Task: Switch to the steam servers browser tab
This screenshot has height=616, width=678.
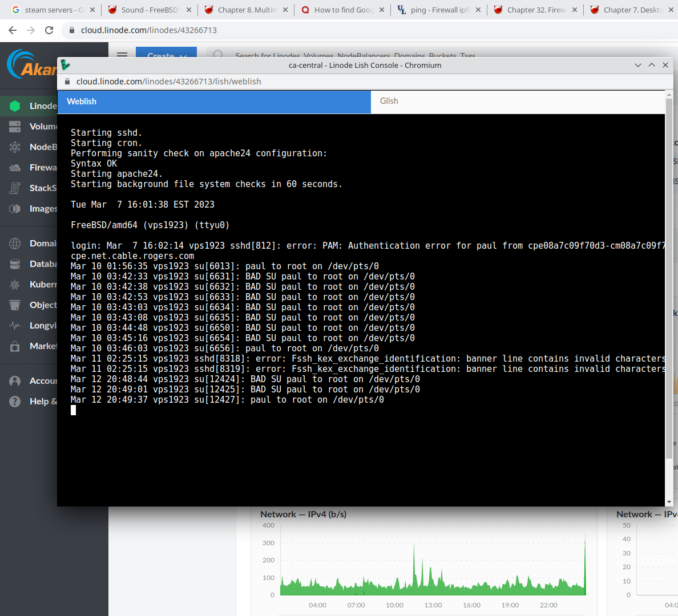Action: click(x=51, y=10)
